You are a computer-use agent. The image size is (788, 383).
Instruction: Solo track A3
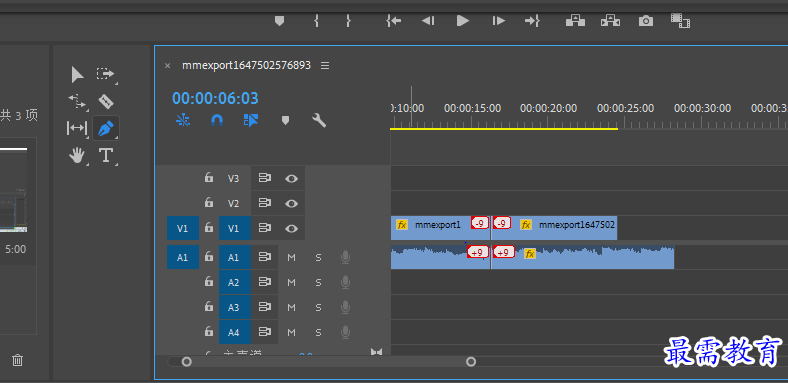[318, 308]
